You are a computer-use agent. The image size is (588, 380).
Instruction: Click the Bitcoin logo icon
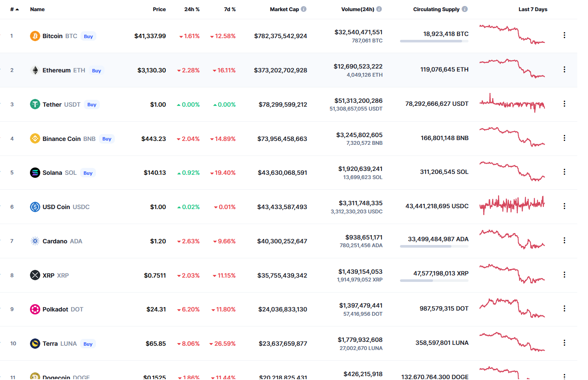point(35,36)
